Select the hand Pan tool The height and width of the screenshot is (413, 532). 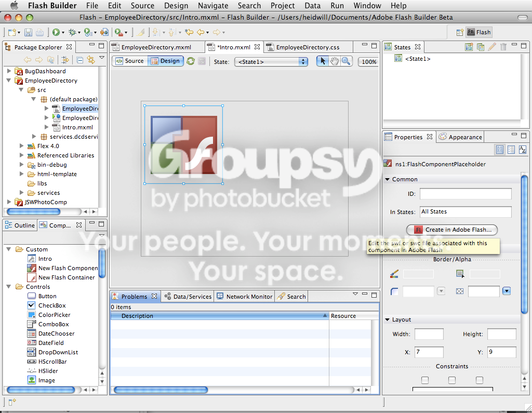[x=335, y=61]
